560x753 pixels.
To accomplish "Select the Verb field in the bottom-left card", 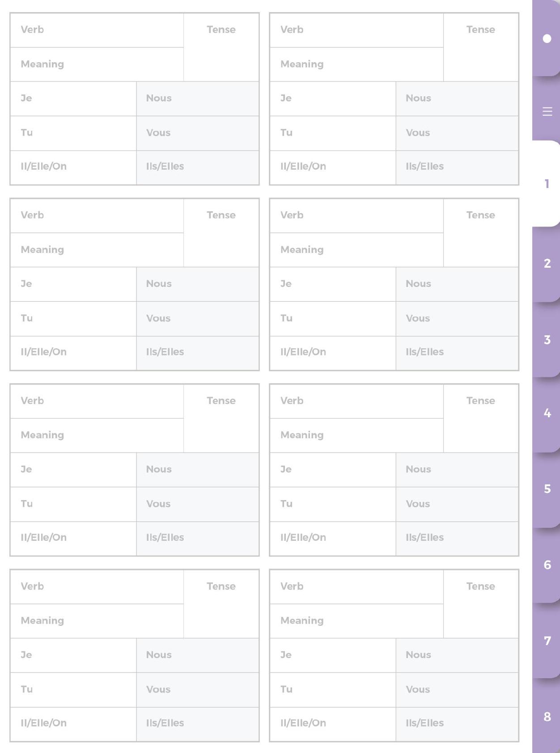I will point(97,587).
